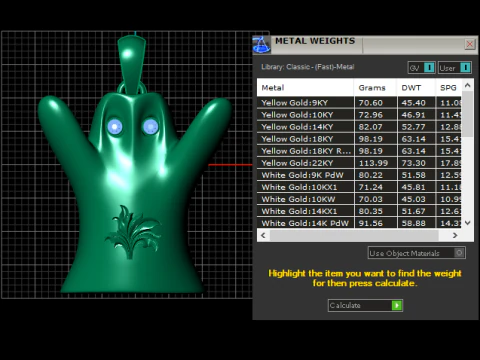Toggle the GV switch
Image resolution: width=480 pixels, height=360 pixels.
click(x=421, y=68)
